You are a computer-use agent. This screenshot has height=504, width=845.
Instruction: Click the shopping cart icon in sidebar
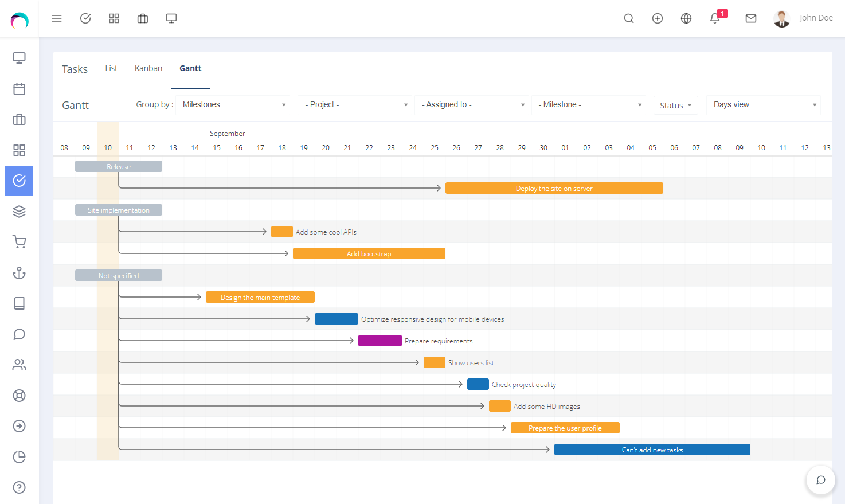[x=19, y=241]
